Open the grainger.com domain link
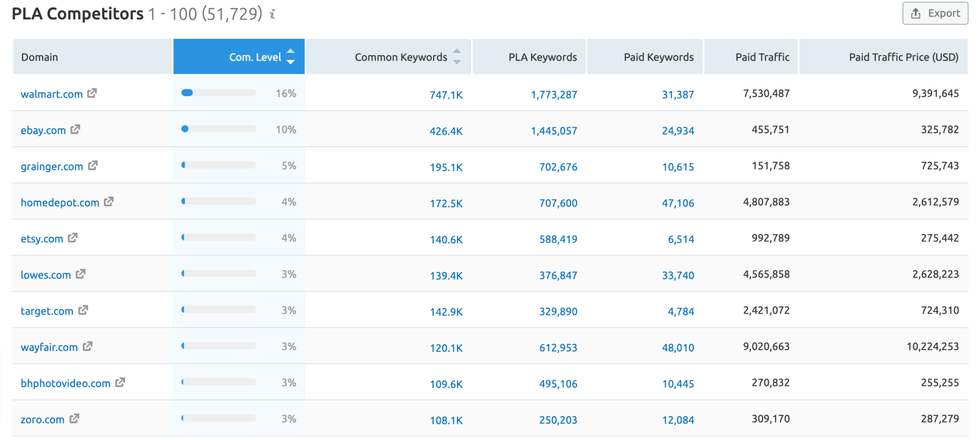980x440 pixels. [x=52, y=167]
